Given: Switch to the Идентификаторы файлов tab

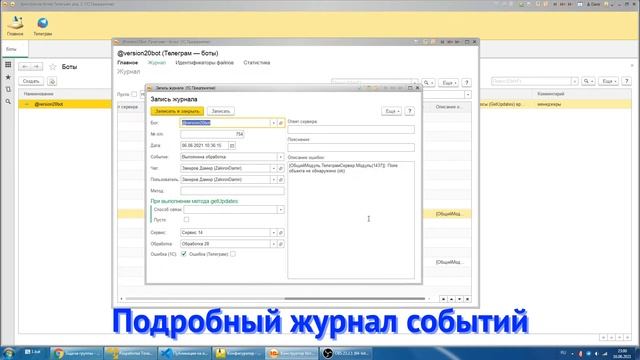Looking at the screenshot, I should coord(204,63).
